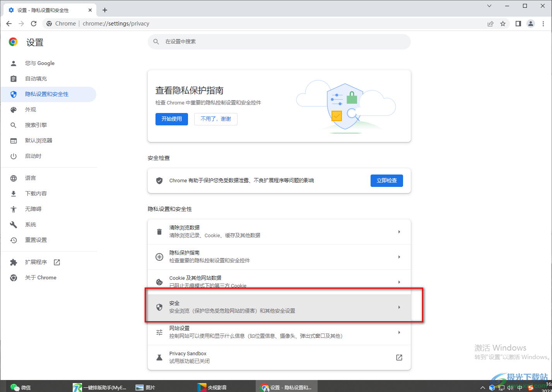This screenshot has height=392, width=552.
Task: Dismiss guide with 不用了，谢谢
Action: point(216,119)
